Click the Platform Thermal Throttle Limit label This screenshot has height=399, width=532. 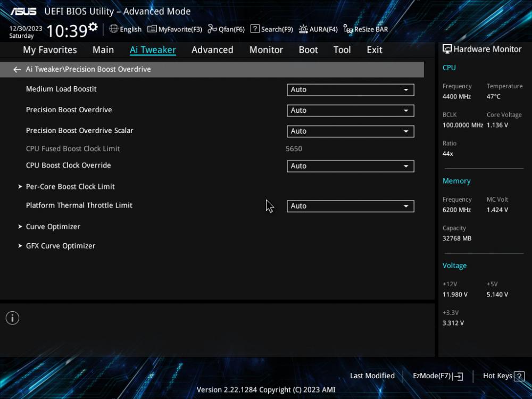click(x=79, y=205)
